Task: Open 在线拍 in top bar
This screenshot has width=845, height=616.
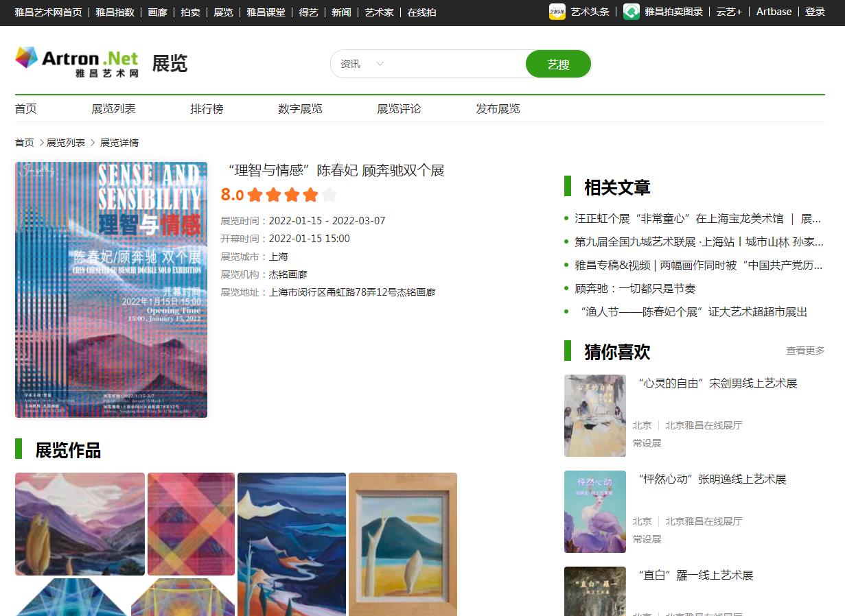Action: pos(421,12)
